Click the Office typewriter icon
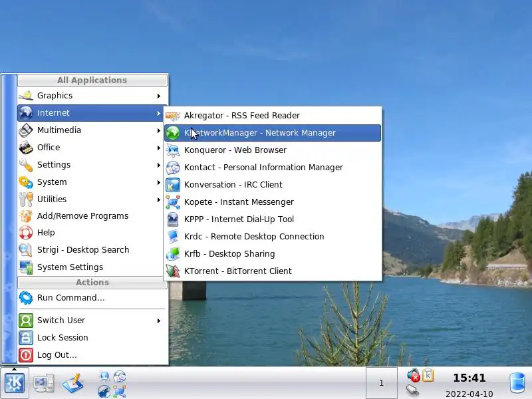 26,148
